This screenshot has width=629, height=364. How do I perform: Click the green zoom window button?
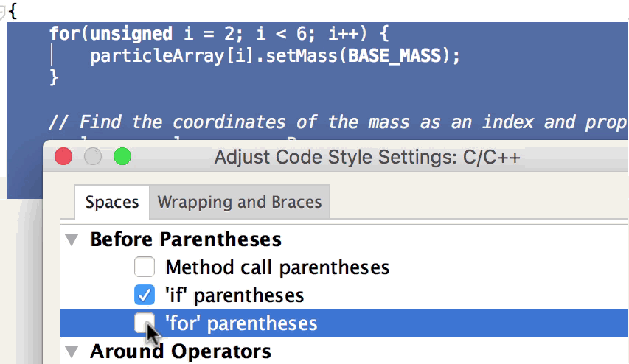click(x=122, y=156)
